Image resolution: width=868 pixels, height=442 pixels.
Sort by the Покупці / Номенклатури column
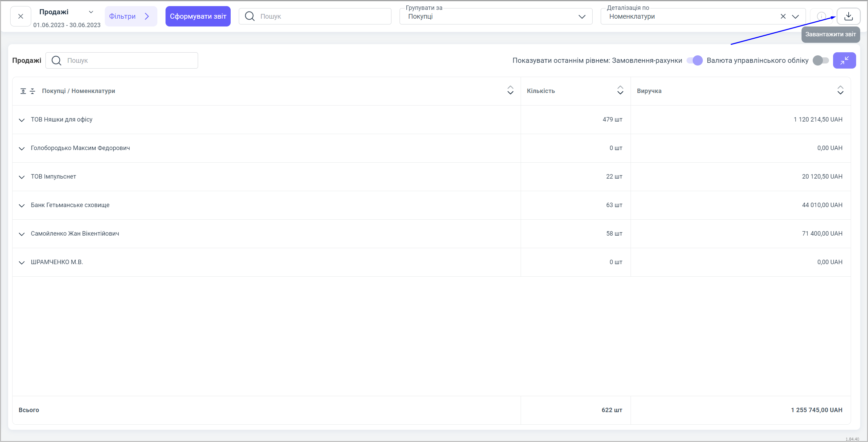[510, 90]
